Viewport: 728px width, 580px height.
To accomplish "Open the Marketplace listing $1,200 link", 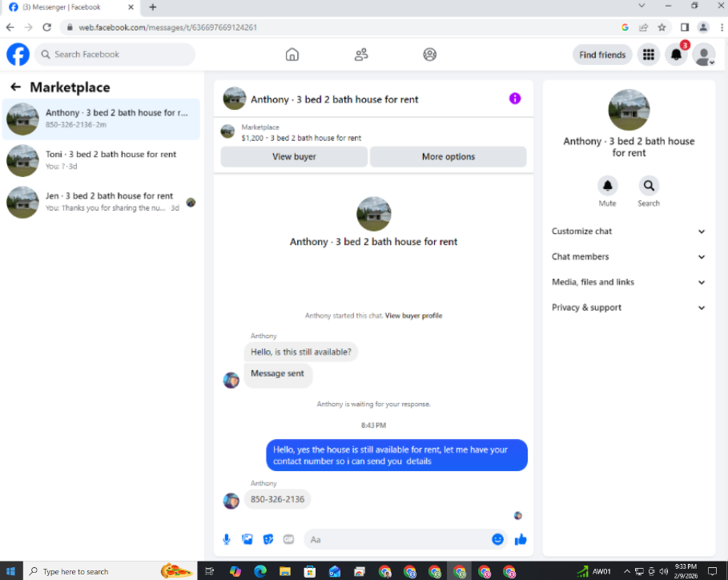I will tap(301, 138).
